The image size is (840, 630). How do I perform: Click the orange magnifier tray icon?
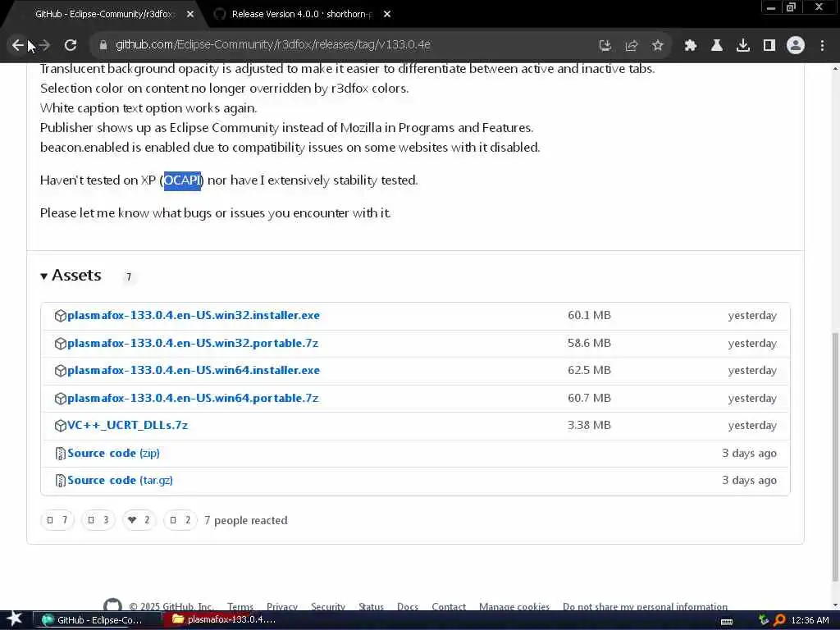pos(779,620)
